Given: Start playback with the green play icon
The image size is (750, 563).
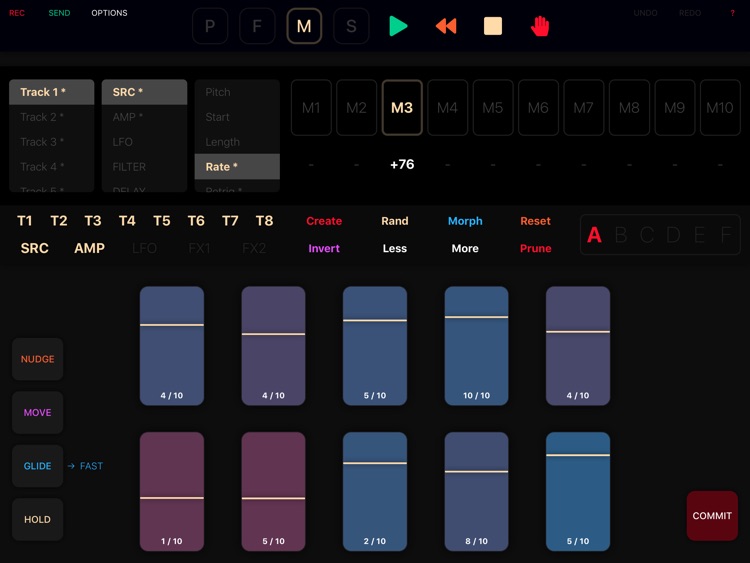Looking at the screenshot, I should [398, 26].
